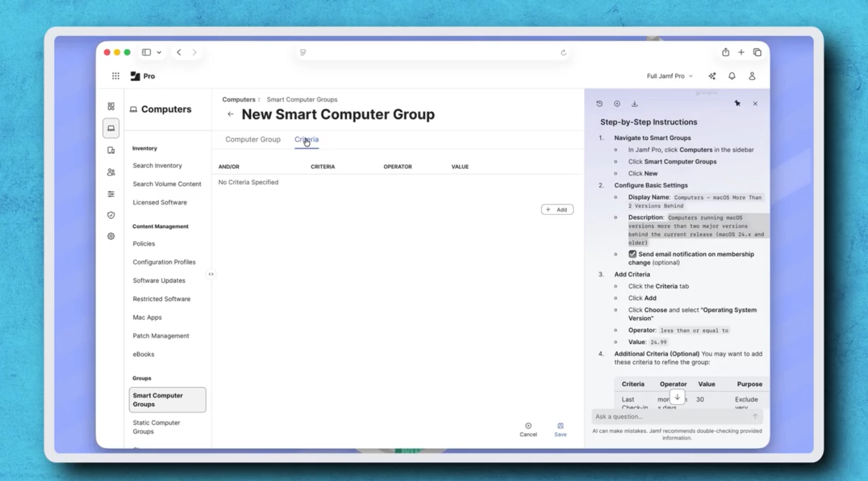Click the VALUE column header
The image size is (868, 481).
460,167
